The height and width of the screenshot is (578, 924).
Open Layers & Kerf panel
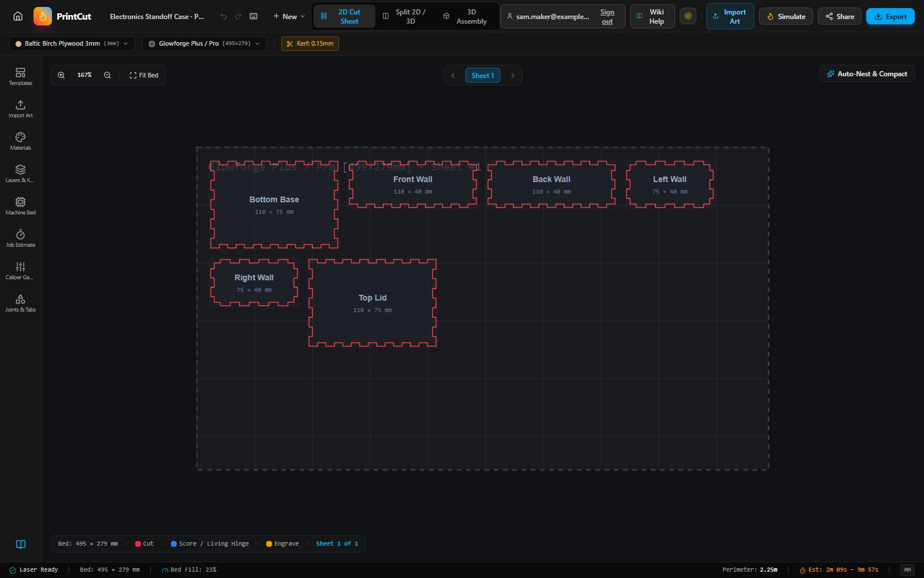tap(20, 173)
